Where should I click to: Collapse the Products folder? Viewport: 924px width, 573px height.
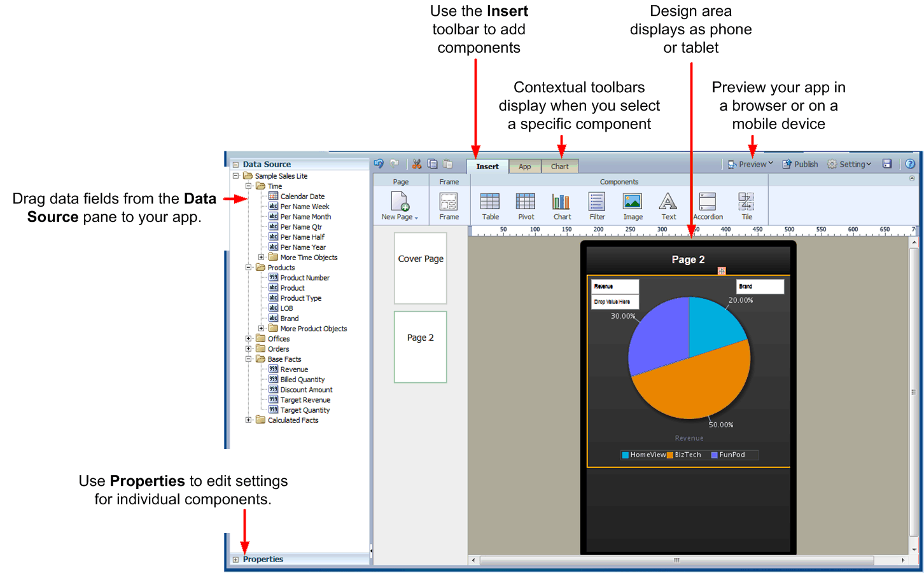(248, 267)
